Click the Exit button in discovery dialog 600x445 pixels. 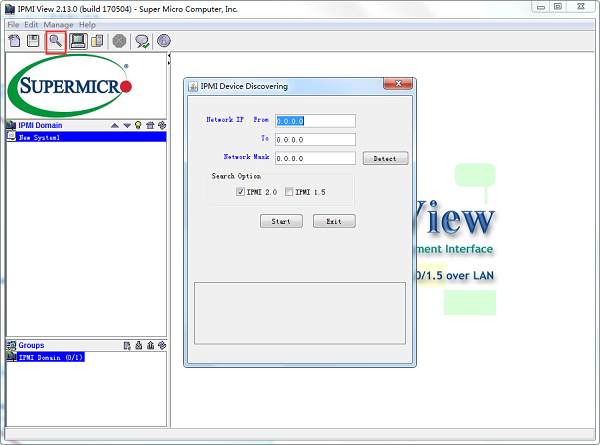coord(334,221)
